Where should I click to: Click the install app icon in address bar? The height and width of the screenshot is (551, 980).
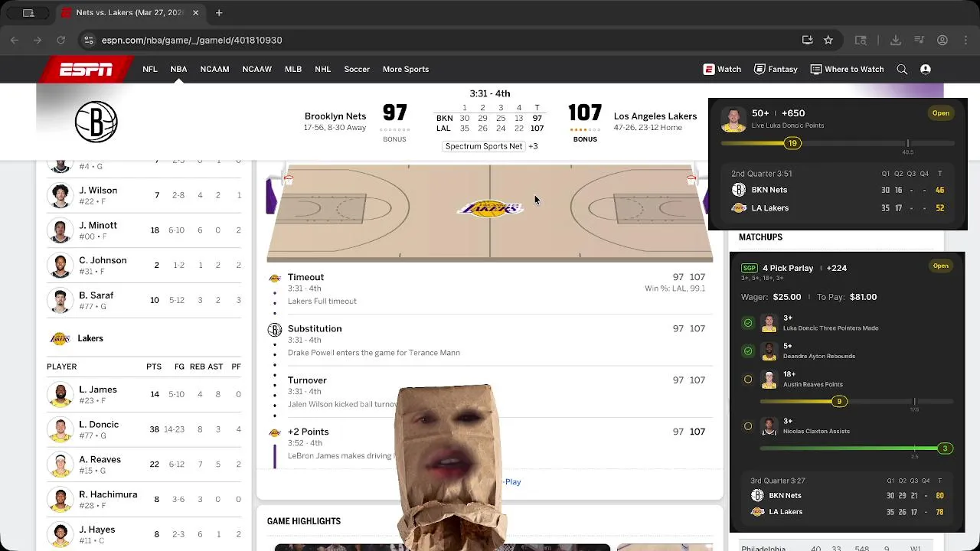pos(807,40)
